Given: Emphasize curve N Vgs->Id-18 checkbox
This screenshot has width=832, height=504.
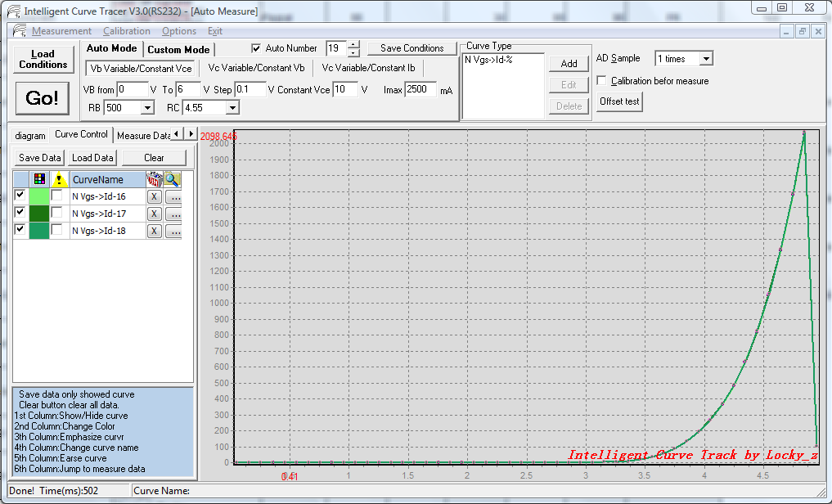Looking at the screenshot, I should 56,230.
